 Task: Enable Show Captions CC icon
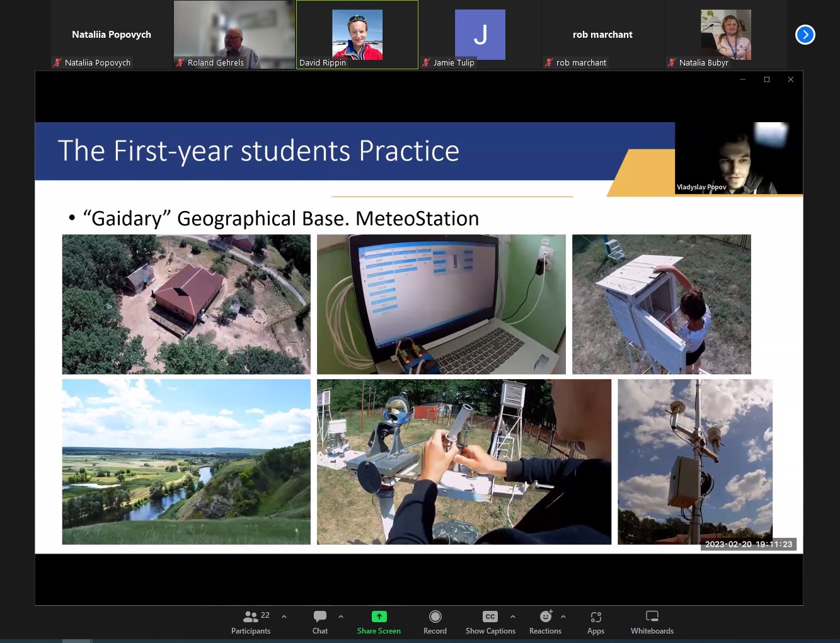pyautogui.click(x=490, y=617)
